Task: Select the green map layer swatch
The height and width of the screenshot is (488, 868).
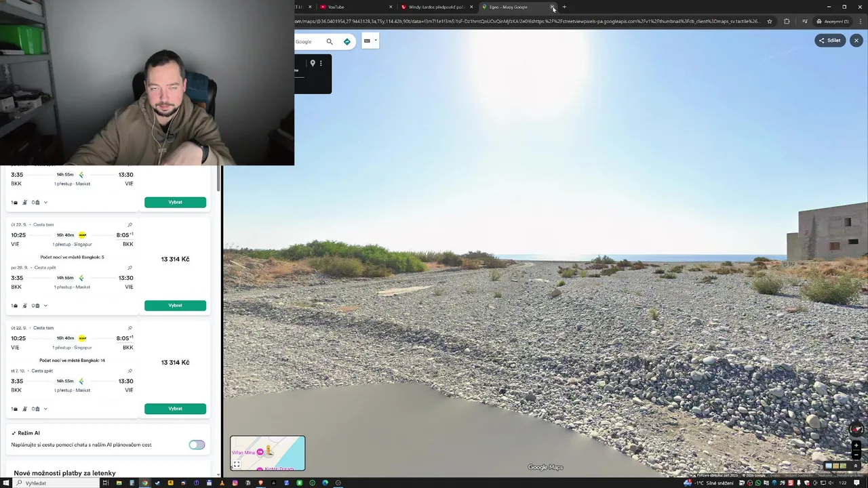Action: click(844, 466)
